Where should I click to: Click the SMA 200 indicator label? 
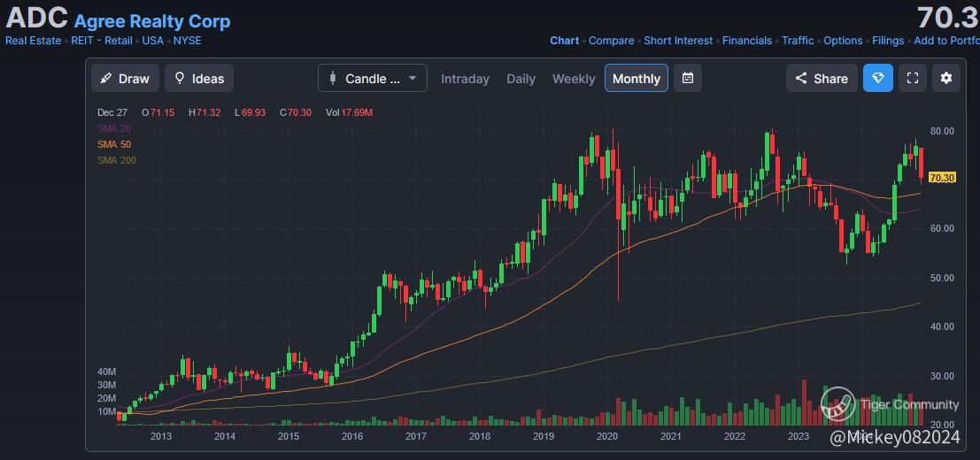tap(116, 160)
